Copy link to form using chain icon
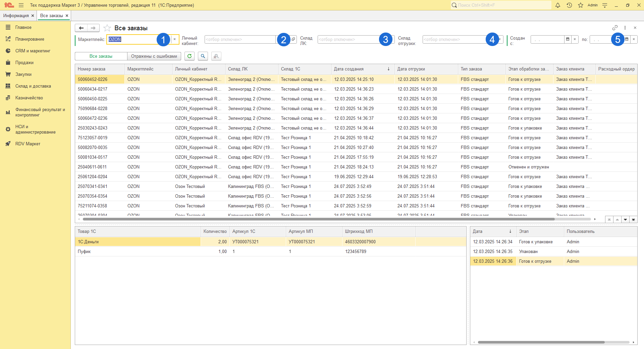Screen dimensions: 644x349 [615, 28]
